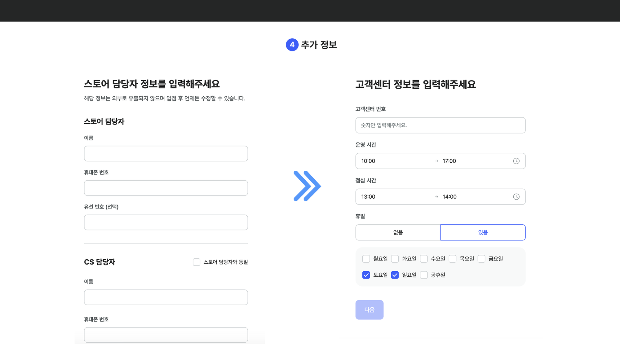Enable the 공휴일 checkbox
Screen dimensions: 620x364
424,274
